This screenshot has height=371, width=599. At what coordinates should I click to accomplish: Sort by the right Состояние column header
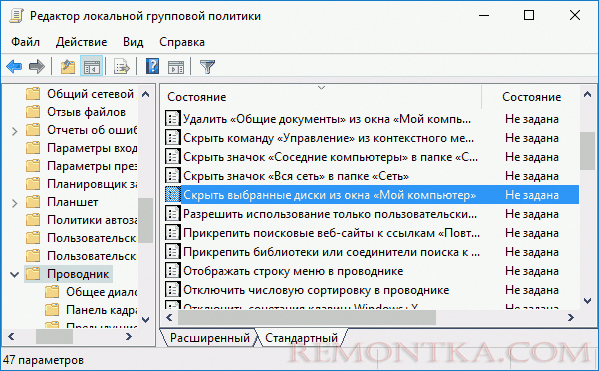(531, 97)
